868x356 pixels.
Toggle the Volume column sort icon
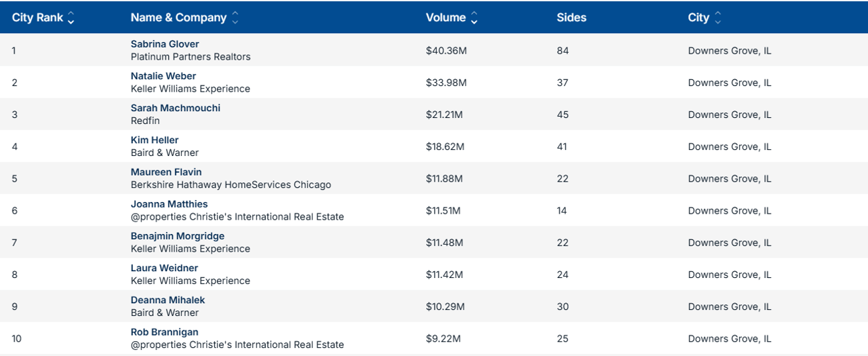(x=474, y=18)
